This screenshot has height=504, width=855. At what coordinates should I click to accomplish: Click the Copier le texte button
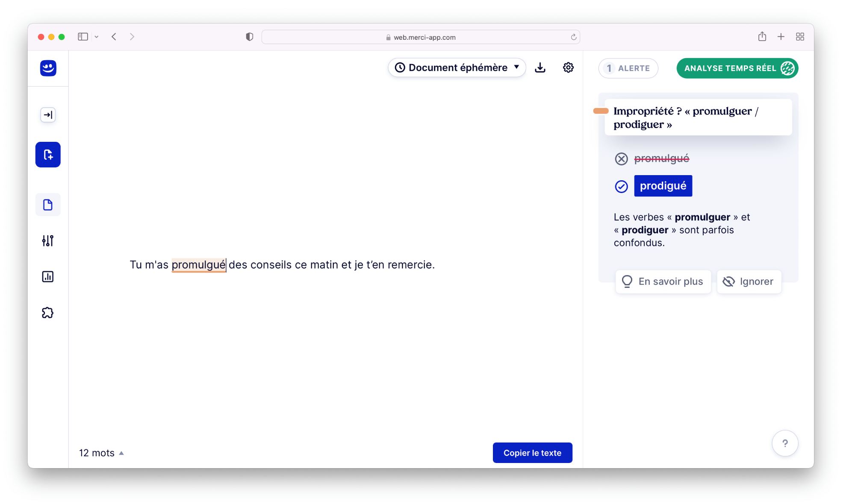pos(532,452)
